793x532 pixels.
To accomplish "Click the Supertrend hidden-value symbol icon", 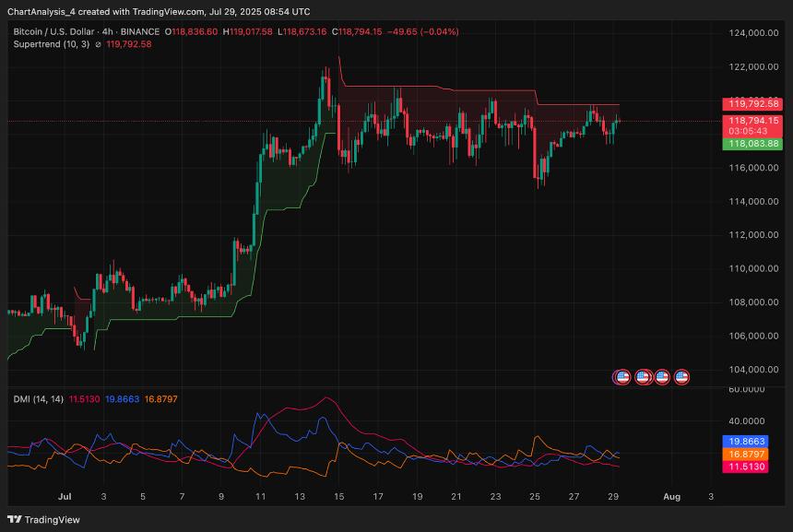I will point(99,43).
